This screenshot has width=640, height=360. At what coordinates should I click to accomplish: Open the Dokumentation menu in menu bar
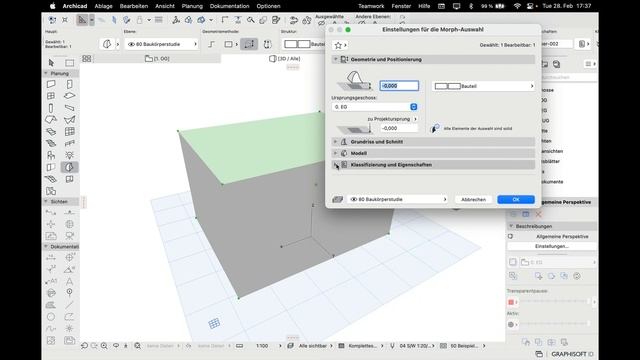click(229, 6)
